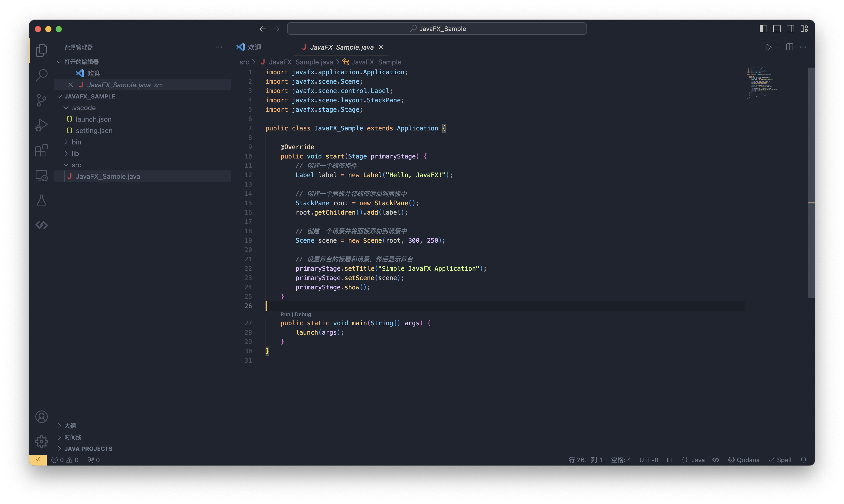
Task: Open Explorer panel More Actions ellipsis
Action: coord(219,47)
